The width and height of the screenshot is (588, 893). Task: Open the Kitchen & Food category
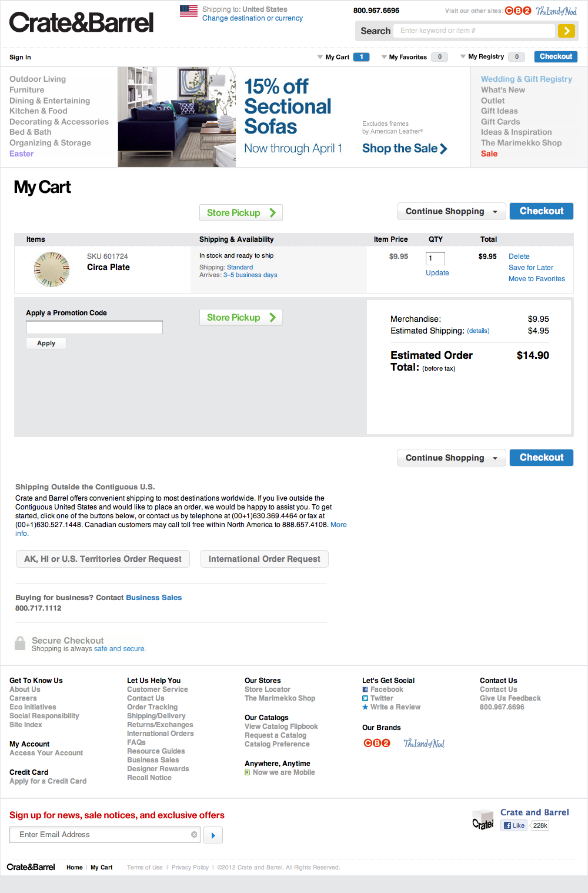pyautogui.click(x=39, y=111)
